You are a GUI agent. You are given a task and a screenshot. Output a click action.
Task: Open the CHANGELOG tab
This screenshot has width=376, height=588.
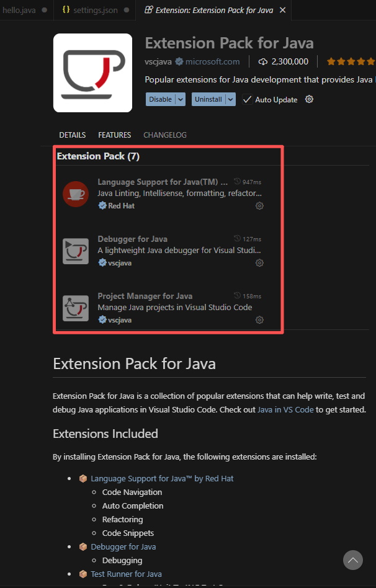click(x=165, y=135)
